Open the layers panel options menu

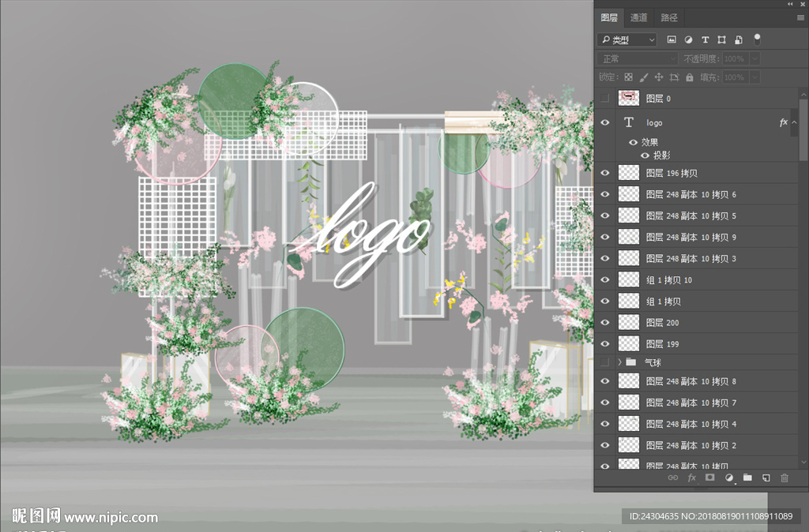pyautogui.click(x=800, y=17)
